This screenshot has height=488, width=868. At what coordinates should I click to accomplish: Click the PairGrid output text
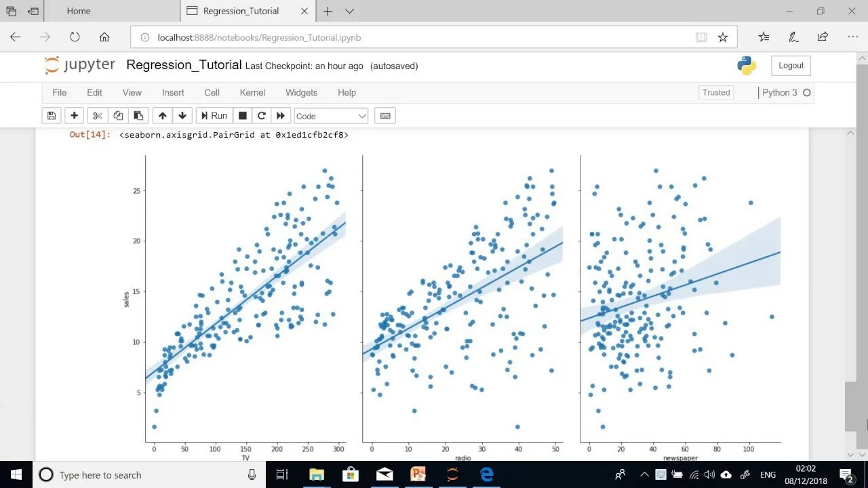point(234,135)
